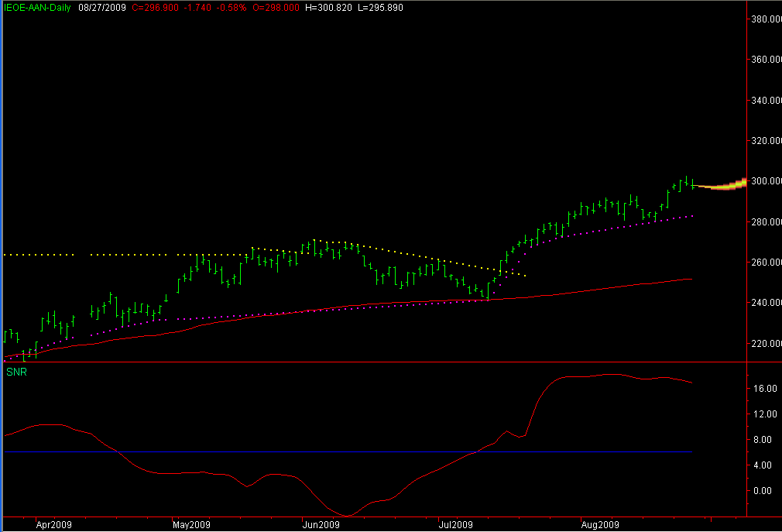Click the 220.00 price axis label

coord(764,343)
